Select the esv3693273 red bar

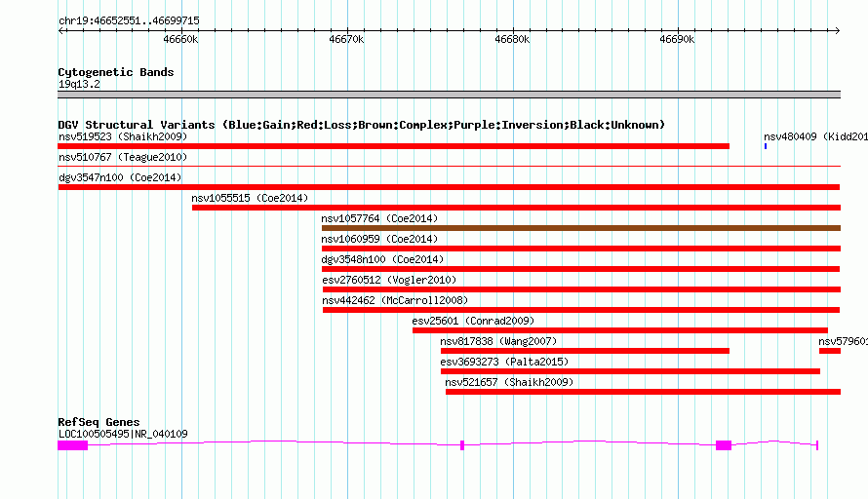click(x=630, y=371)
